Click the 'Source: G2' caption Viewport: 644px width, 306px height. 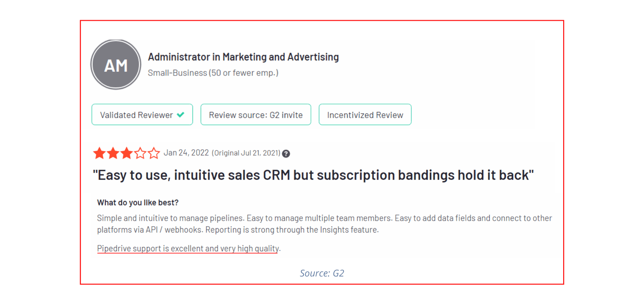pyautogui.click(x=322, y=273)
